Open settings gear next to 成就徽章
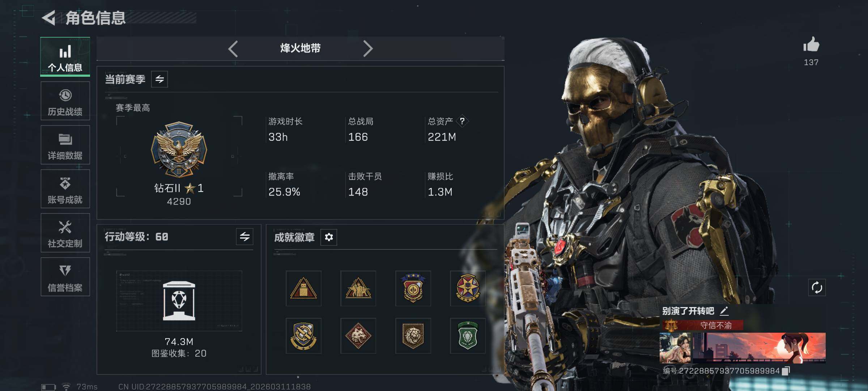 point(329,237)
